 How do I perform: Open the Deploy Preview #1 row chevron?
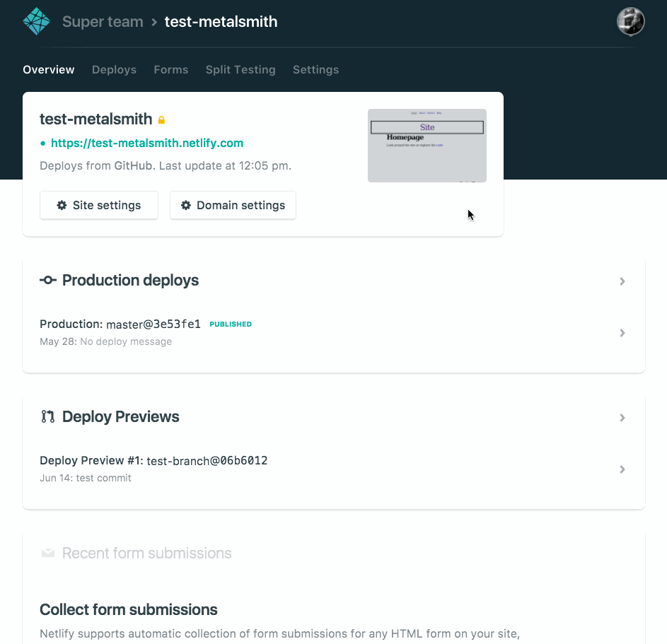622,469
